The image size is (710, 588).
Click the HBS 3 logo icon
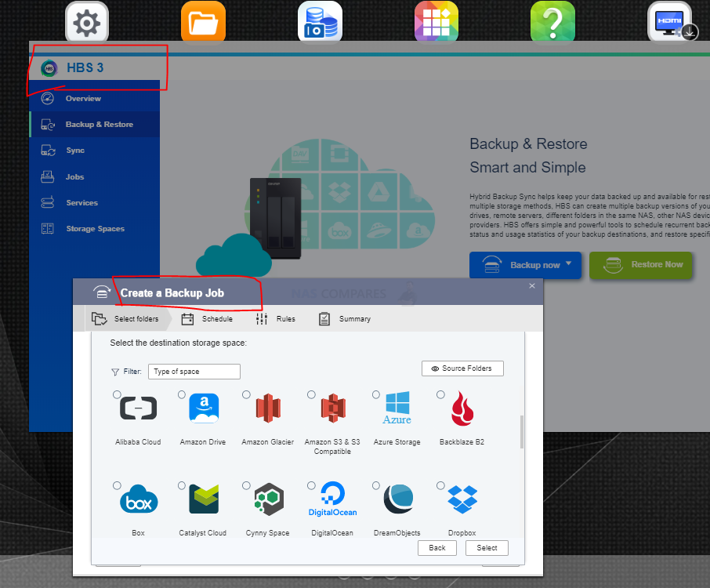pos(49,68)
